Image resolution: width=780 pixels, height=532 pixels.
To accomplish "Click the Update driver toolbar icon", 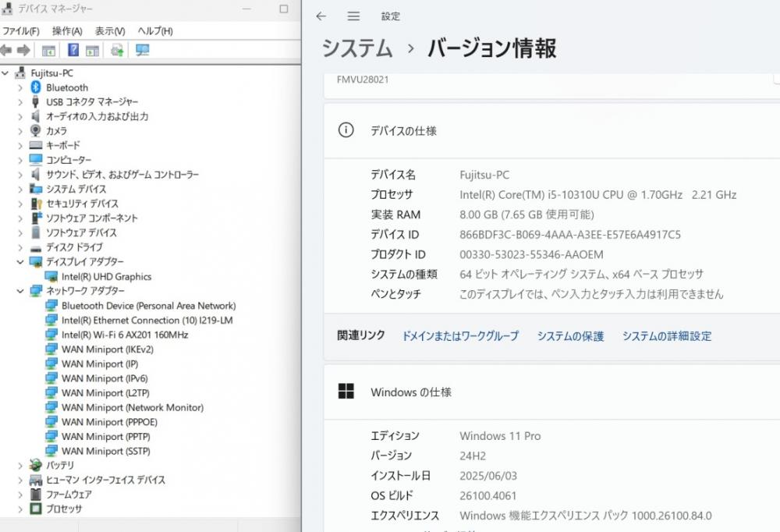I will 118,50.
